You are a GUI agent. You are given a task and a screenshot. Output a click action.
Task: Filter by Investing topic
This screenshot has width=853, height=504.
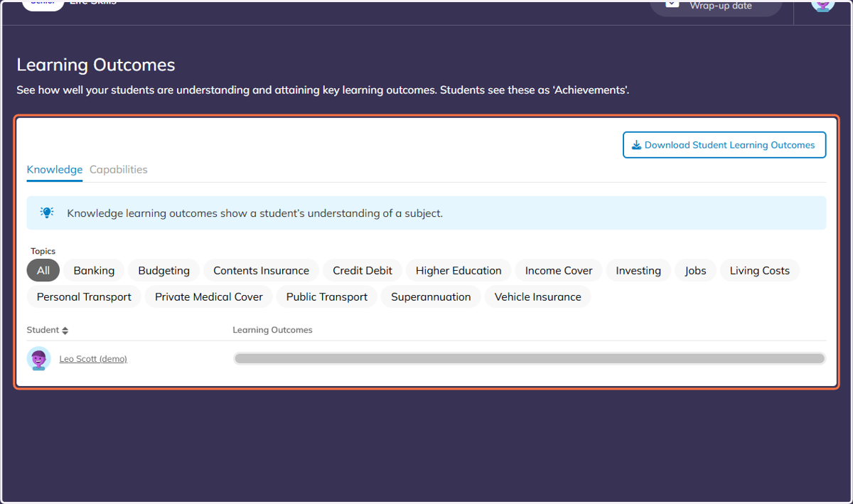point(638,271)
